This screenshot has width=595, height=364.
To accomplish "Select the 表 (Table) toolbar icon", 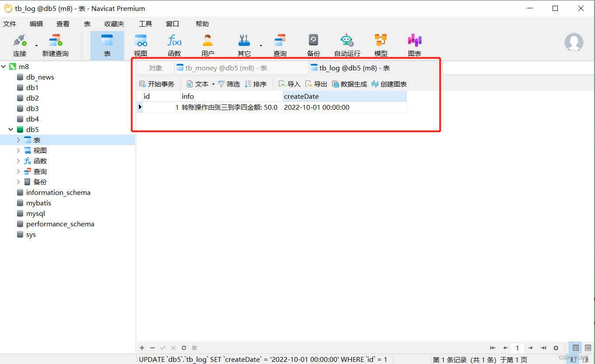I will 107,45.
